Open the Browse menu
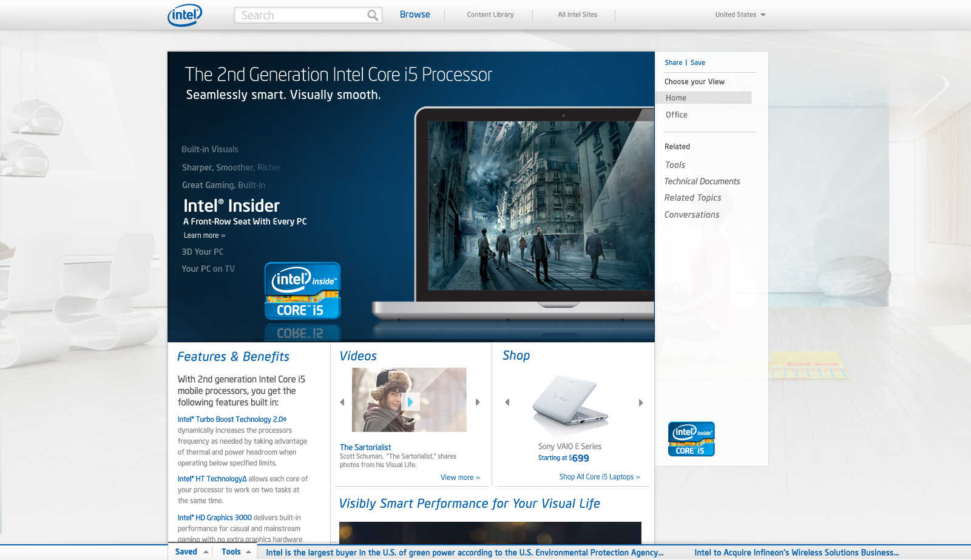The image size is (971, 560). click(x=414, y=15)
